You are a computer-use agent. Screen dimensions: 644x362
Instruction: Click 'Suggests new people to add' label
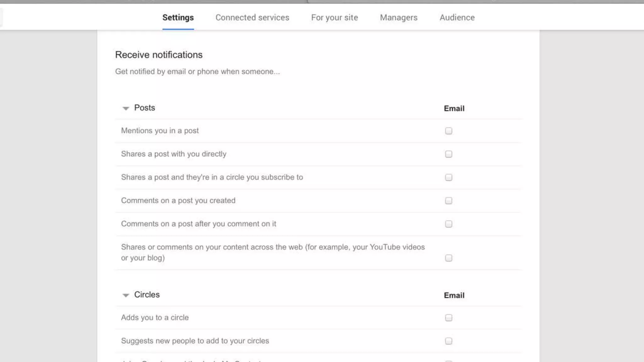click(195, 341)
